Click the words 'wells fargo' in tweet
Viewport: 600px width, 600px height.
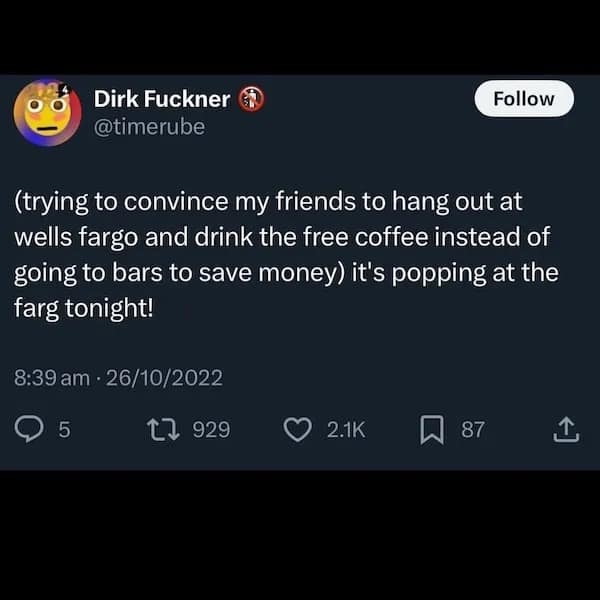tap(76, 237)
